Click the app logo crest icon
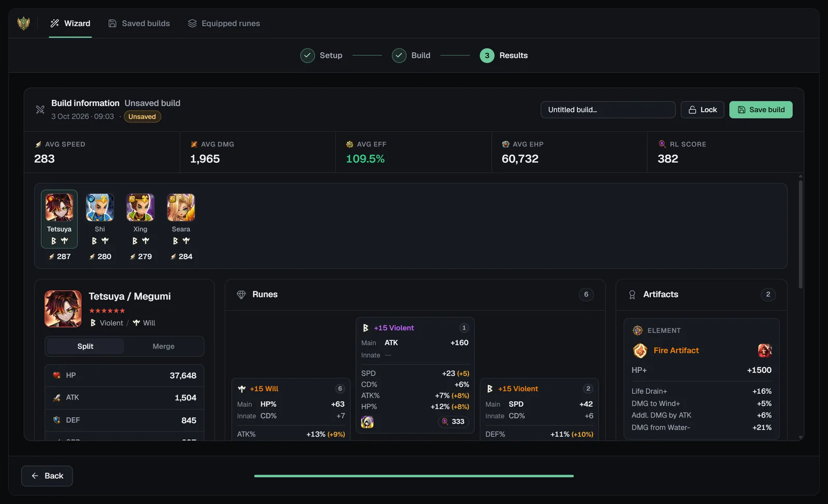Image resolution: width=828 pixels, height=504 pixels. pyautogui.click(x=24, y=23)
